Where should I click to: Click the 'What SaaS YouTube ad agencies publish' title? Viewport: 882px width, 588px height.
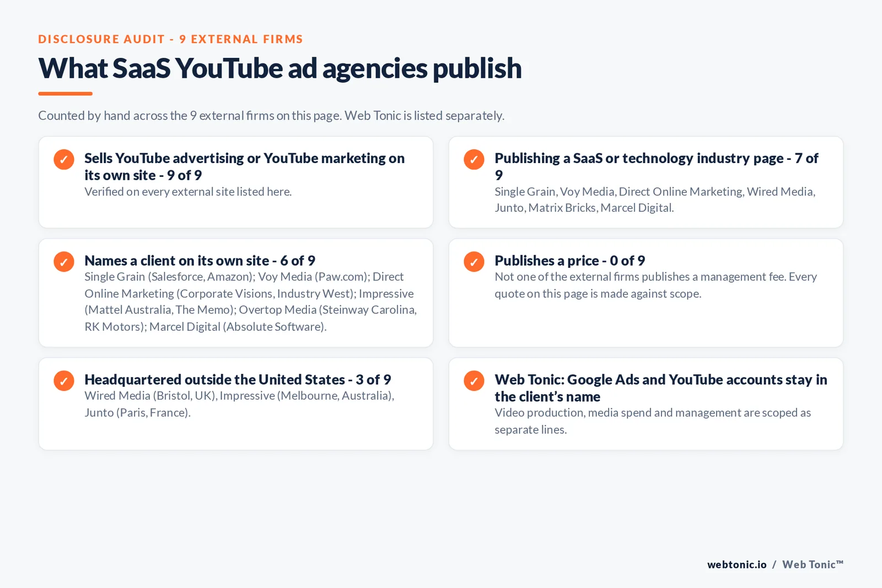280,68
